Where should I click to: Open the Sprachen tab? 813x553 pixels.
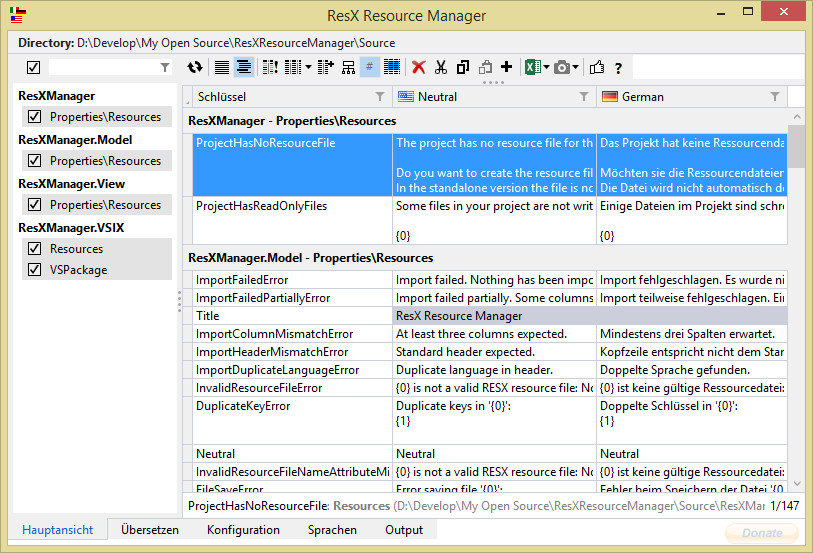332,530
